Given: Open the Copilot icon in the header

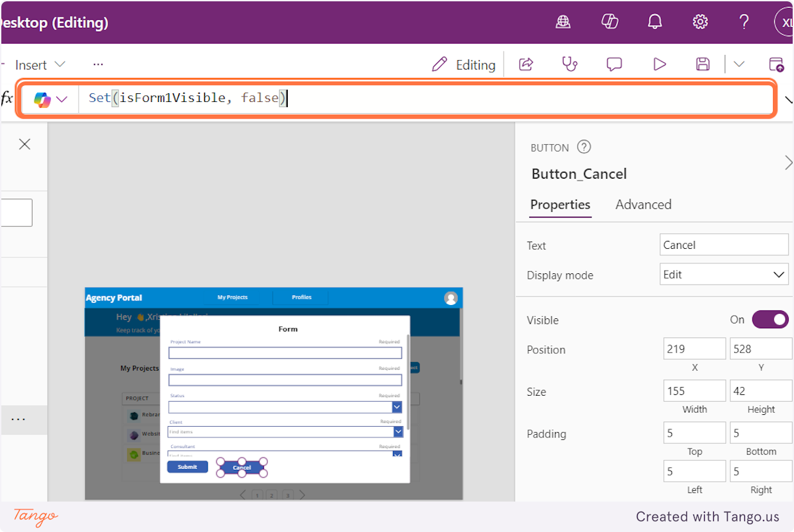Looking at the screenshot, I should click(609, 22).
